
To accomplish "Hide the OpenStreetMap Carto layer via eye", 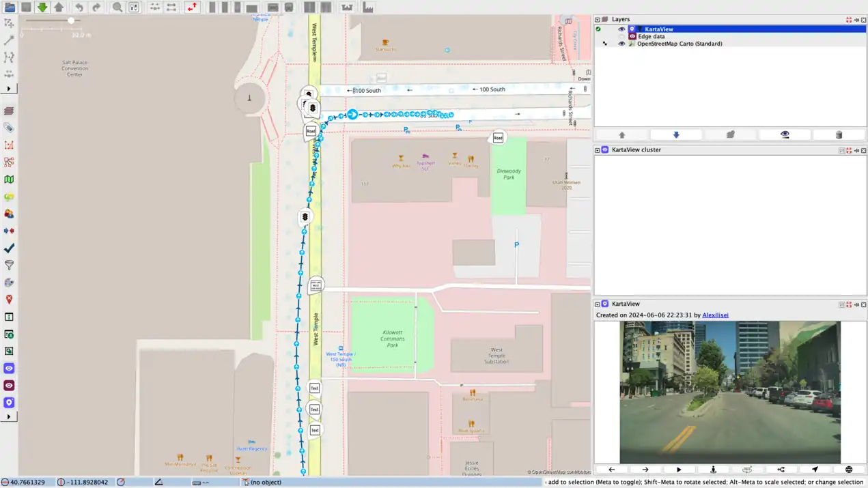I will pos(621,44).
